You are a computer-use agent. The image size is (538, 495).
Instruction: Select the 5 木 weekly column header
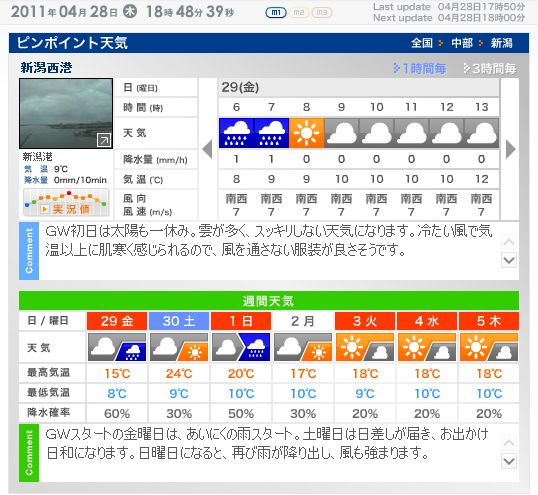tap(489, 321)
